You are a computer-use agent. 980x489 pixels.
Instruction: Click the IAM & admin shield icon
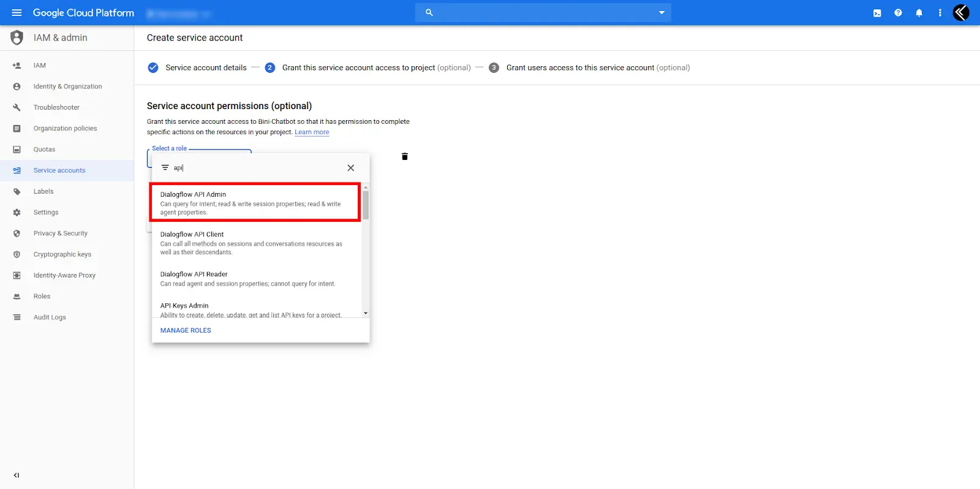pyautogui.click(x=17, y=37)
